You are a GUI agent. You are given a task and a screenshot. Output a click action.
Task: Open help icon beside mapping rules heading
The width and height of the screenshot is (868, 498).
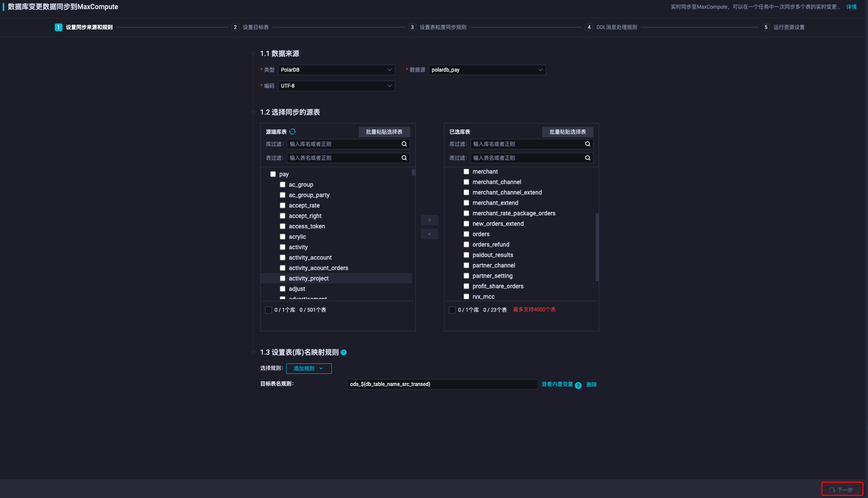pos(344,353)
